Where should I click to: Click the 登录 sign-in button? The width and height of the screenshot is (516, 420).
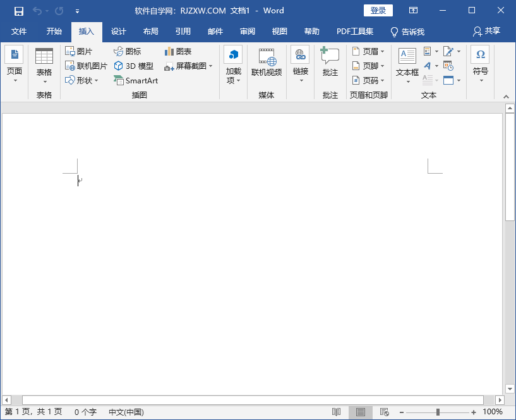pos(378,10)
